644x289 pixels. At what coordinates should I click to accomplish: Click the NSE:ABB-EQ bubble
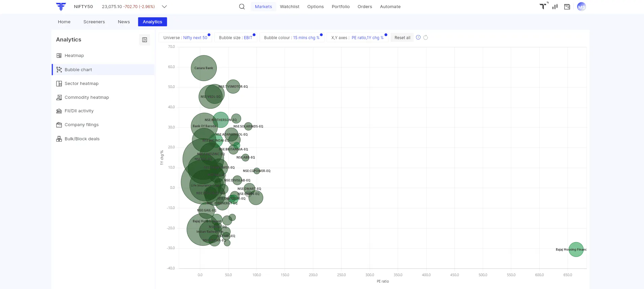[x=246, y=157]
